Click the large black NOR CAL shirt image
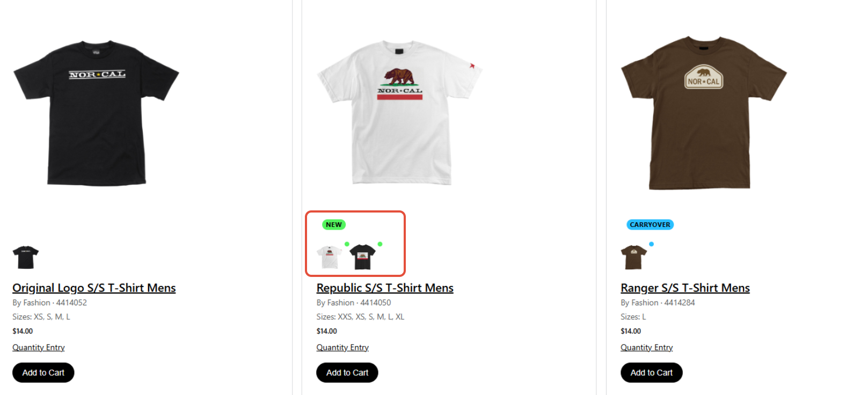This screenshot has width=868, height=395. pyautogui.click(x=96, y=113)
